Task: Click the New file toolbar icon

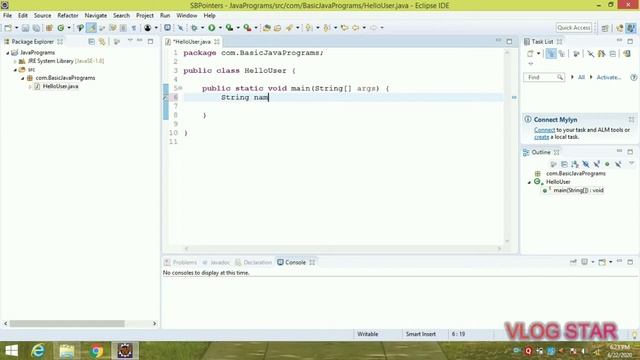Action: [x=8, y=28]
